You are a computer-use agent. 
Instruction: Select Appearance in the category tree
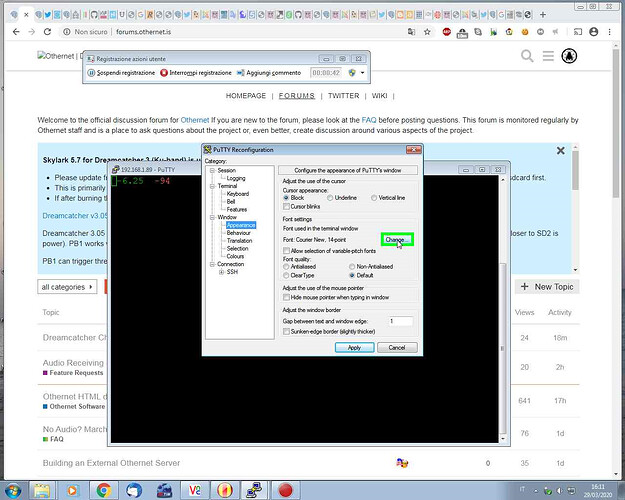coord(241,225)
